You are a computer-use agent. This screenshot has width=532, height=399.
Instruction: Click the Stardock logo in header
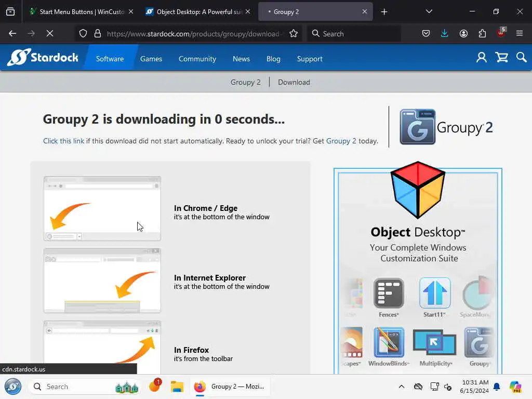click(x=43, y=57)
